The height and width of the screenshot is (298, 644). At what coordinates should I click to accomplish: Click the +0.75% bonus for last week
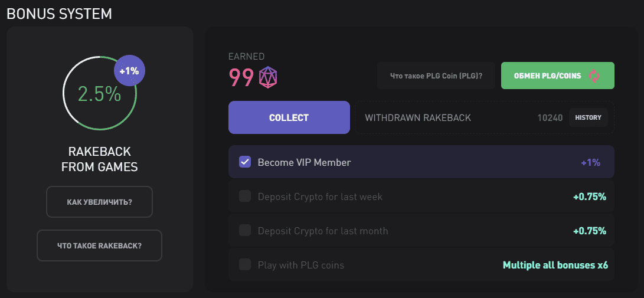[x=589, y=197]
